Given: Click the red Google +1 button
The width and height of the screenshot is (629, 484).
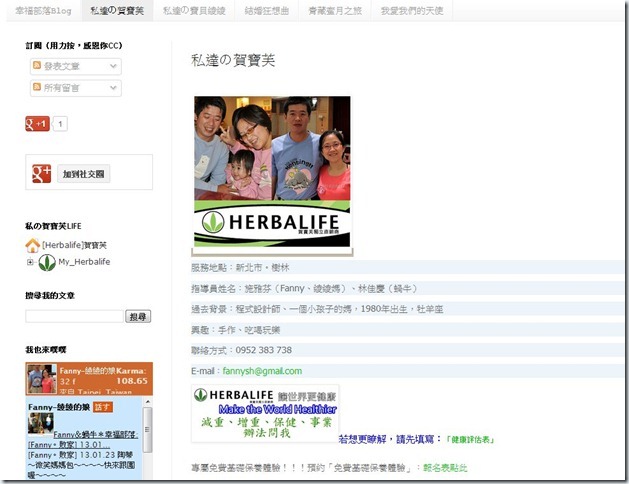Looking at the screenshot, I should [37, 124].
